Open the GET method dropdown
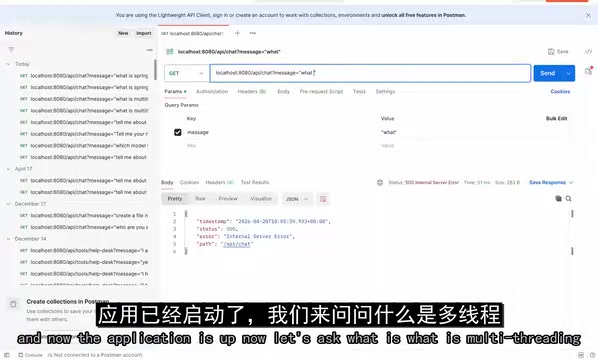598x360 pixels. [186, 73]
